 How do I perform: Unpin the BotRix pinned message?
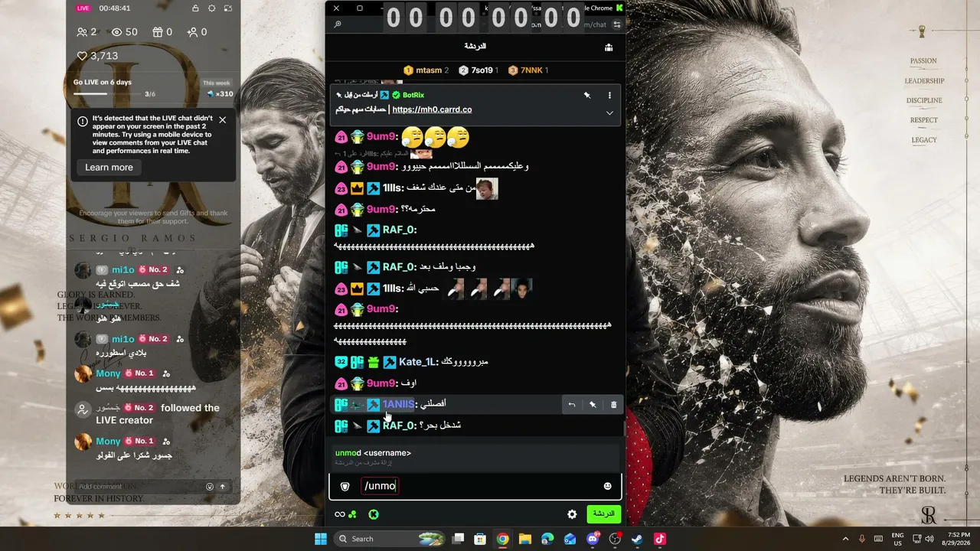(x=587, y=96)
